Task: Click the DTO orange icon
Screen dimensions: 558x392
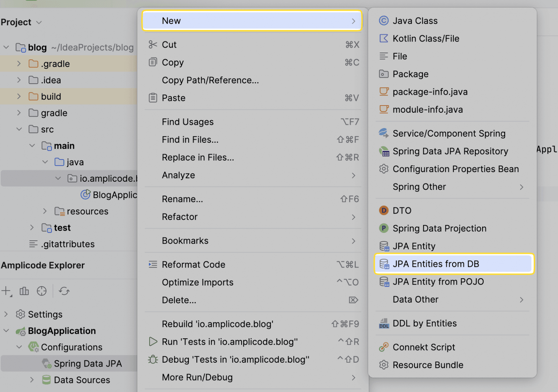Action: [384, 210]
